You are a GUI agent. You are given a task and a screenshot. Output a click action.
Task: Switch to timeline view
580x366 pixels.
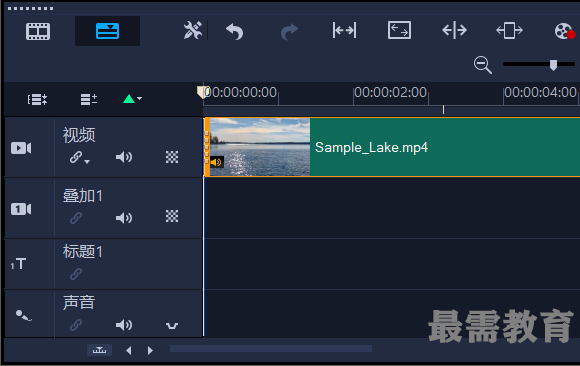tap(107, 31)
